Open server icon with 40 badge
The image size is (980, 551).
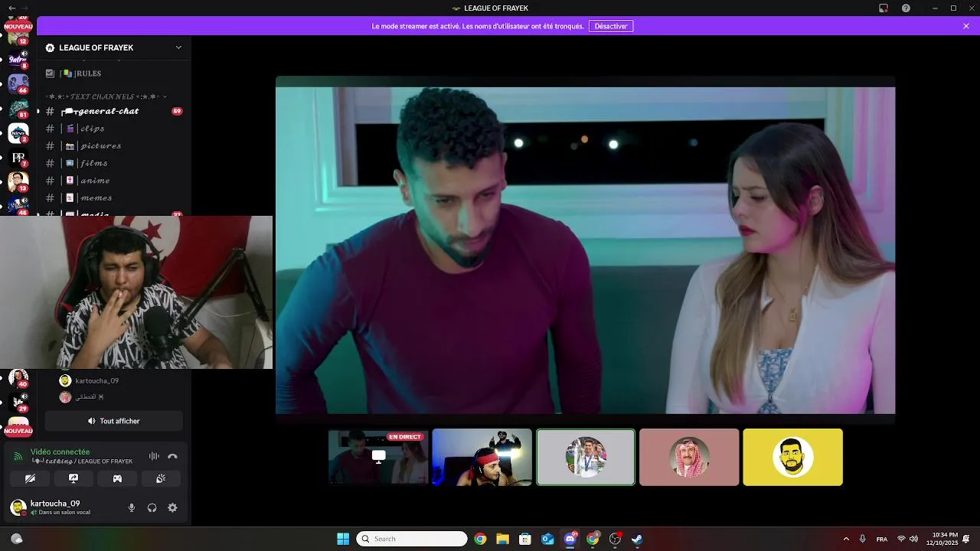tap(18, 379)
